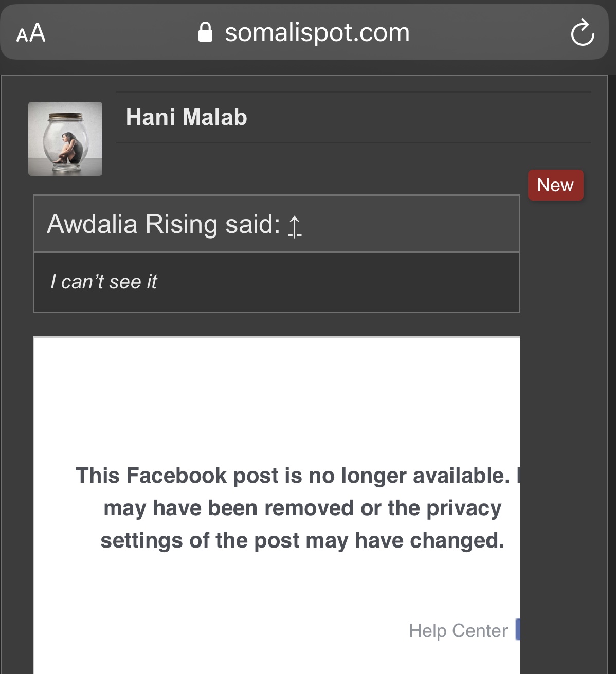Click the line 'settings of the post may have changed.'
This screenshot has height=674, width=616.
[302, 541]
